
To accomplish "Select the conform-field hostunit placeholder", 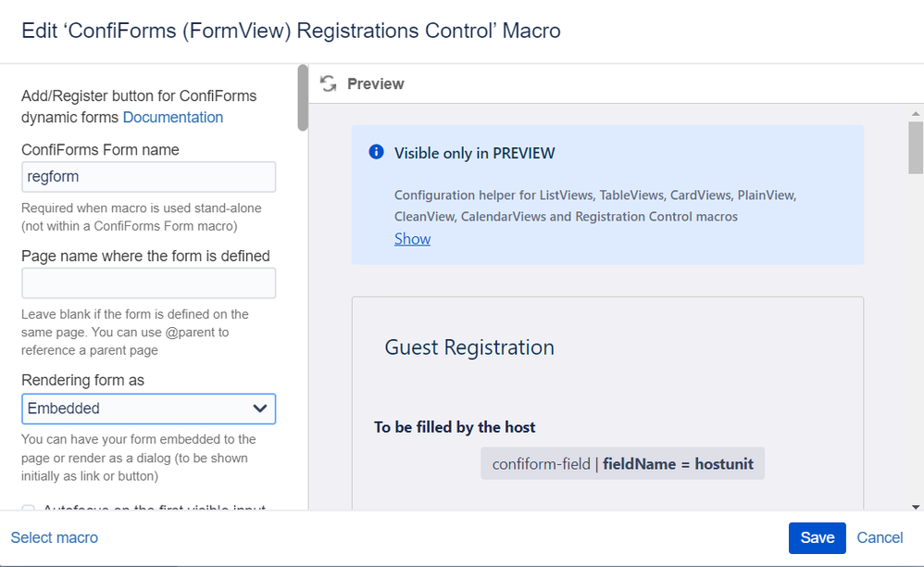I will point(622,463).
